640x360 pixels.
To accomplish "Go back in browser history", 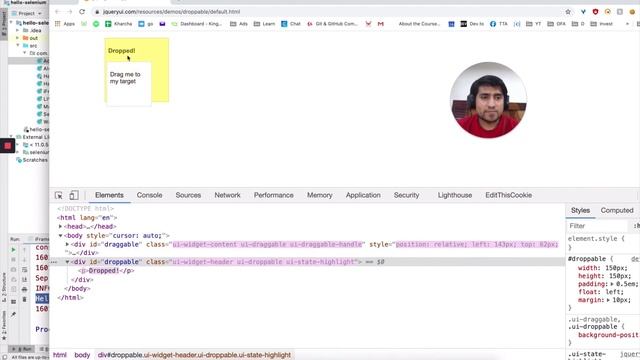I will [x=58, y=12].
